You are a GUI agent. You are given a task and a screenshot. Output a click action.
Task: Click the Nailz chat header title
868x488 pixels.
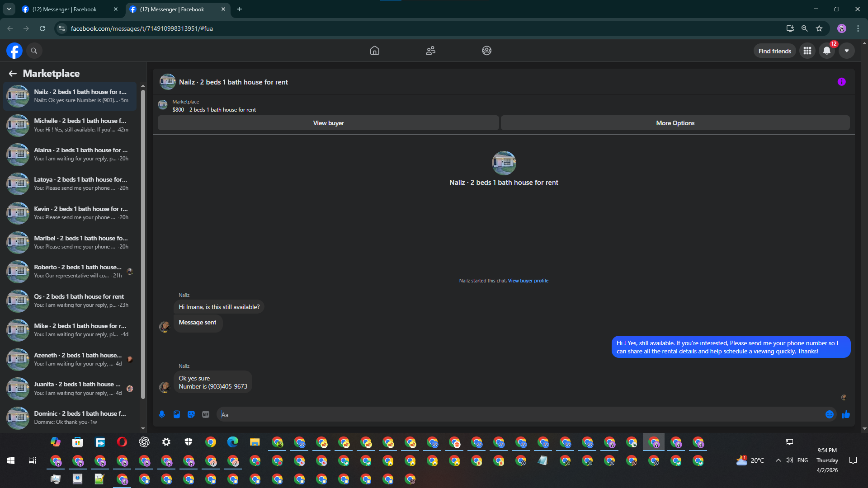233,82
